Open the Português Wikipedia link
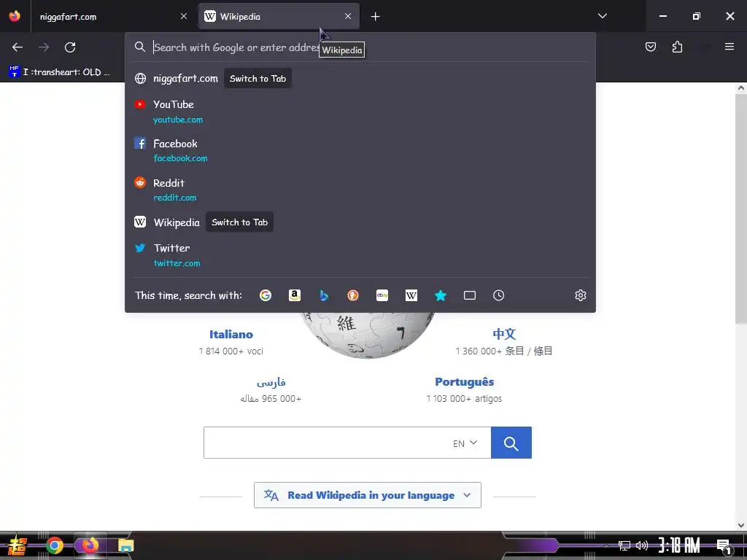Viewport: 747px width, 560px height. pos(465,382)
